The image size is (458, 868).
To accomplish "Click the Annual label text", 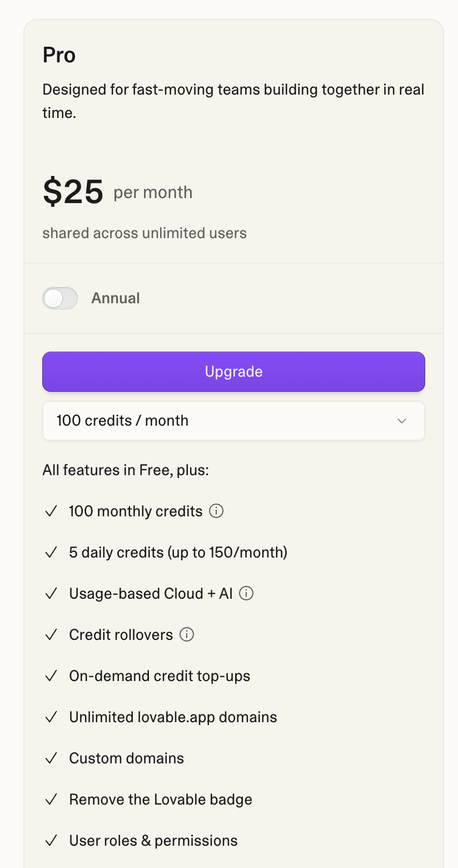I will pos(116,298).
